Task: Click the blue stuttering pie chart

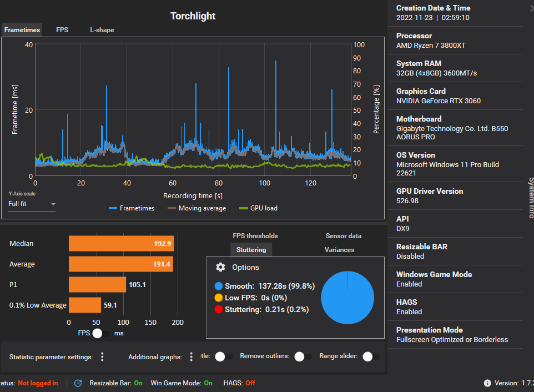Action: 347,298
